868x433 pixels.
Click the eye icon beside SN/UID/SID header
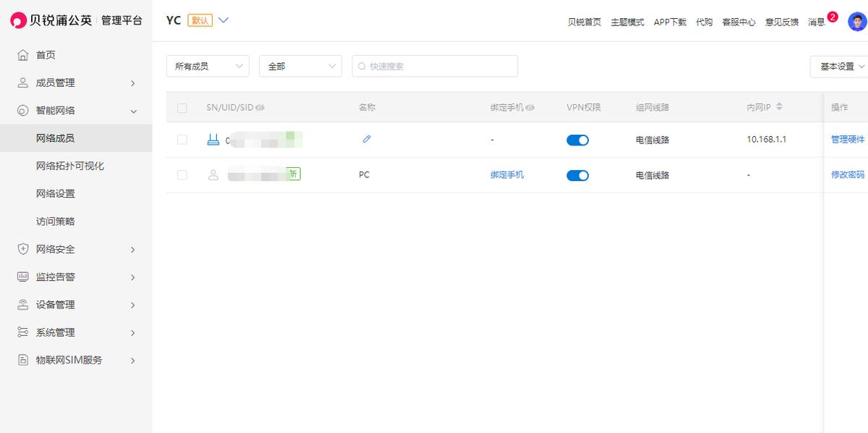pyautogui.click(x=259, y=106)
